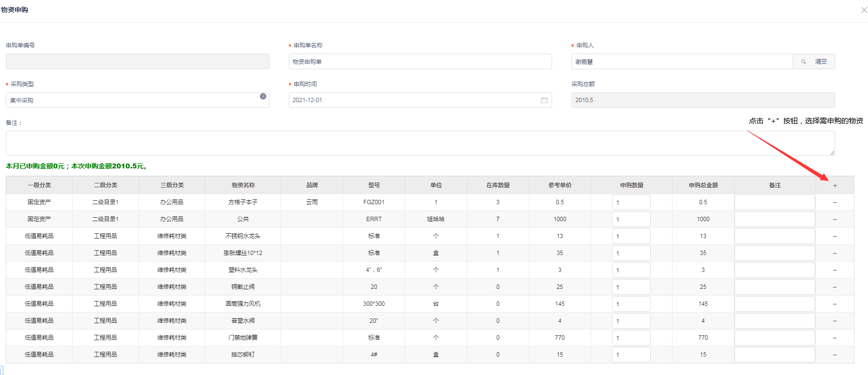This screenshot has width=868, height=375.
Task: Focus the 备注 textarea above the table
Action: [x=420, y=143]
